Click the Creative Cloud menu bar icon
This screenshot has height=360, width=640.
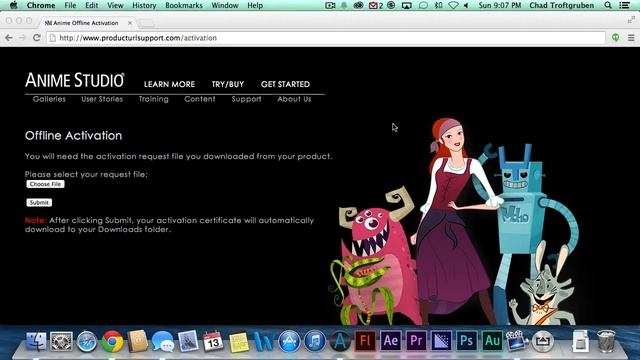[358, 5]
